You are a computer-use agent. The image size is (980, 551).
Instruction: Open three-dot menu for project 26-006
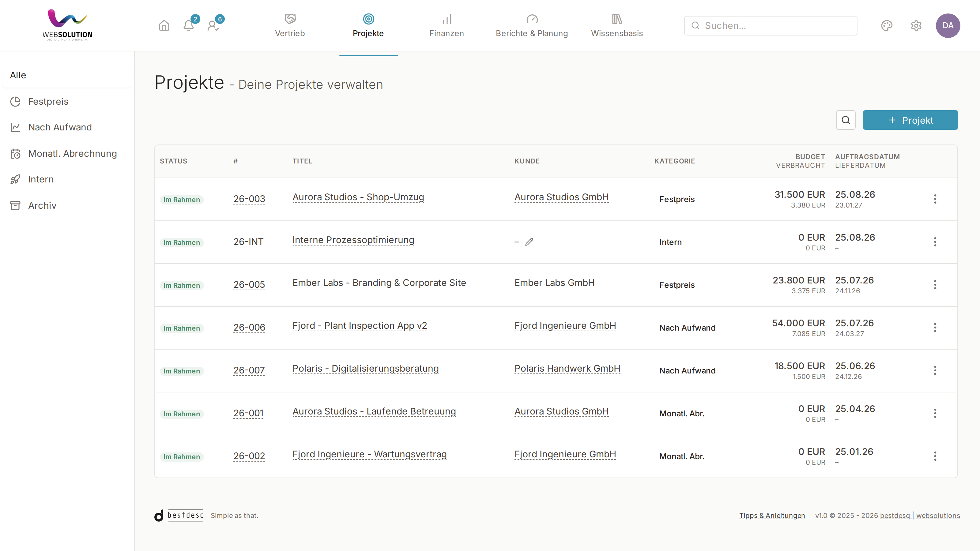tap(935, 328)
